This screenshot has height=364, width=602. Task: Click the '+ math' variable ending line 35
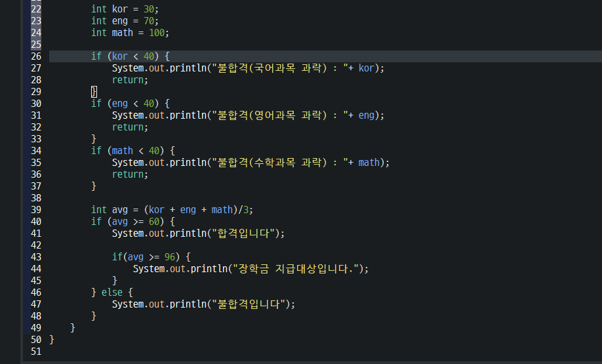coord(363,163)
